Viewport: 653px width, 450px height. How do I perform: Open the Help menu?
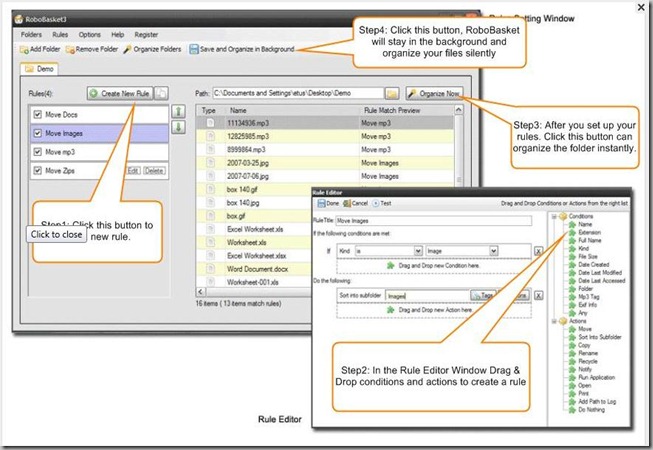tap(118, 35)
